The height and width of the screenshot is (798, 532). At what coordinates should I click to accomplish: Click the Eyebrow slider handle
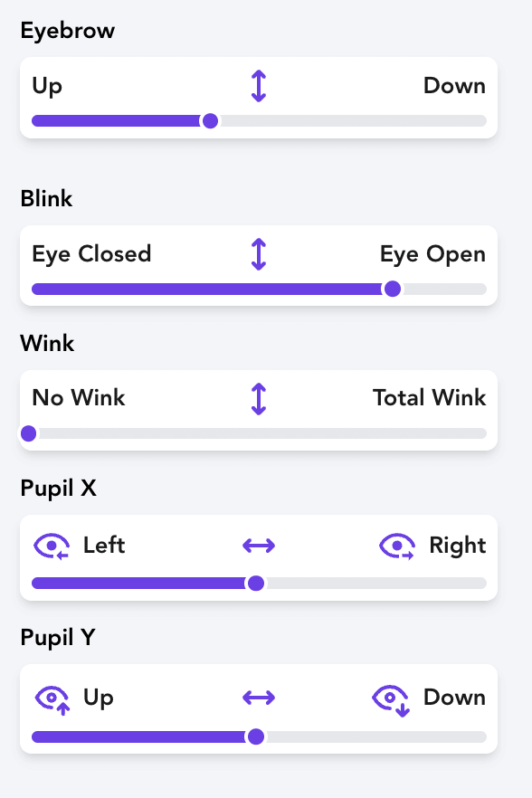click(x=210, y=121)
